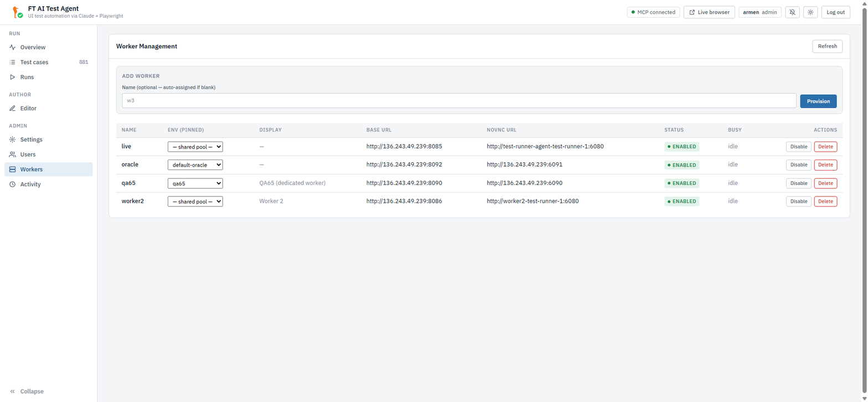Disable the worker2 worker

click(799, 202)
